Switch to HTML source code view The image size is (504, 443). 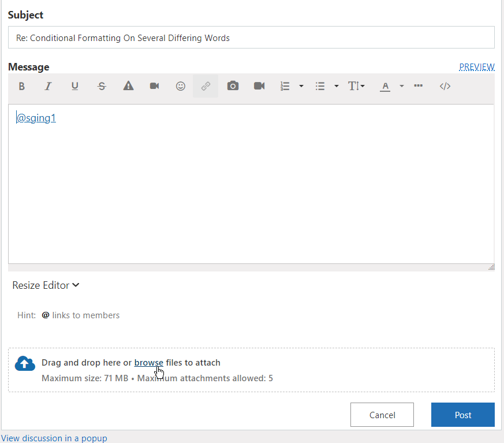[x=445, y=86]
